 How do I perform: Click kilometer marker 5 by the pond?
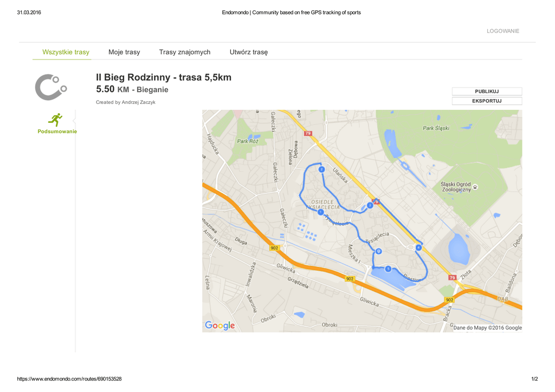(x=388, y=269)
